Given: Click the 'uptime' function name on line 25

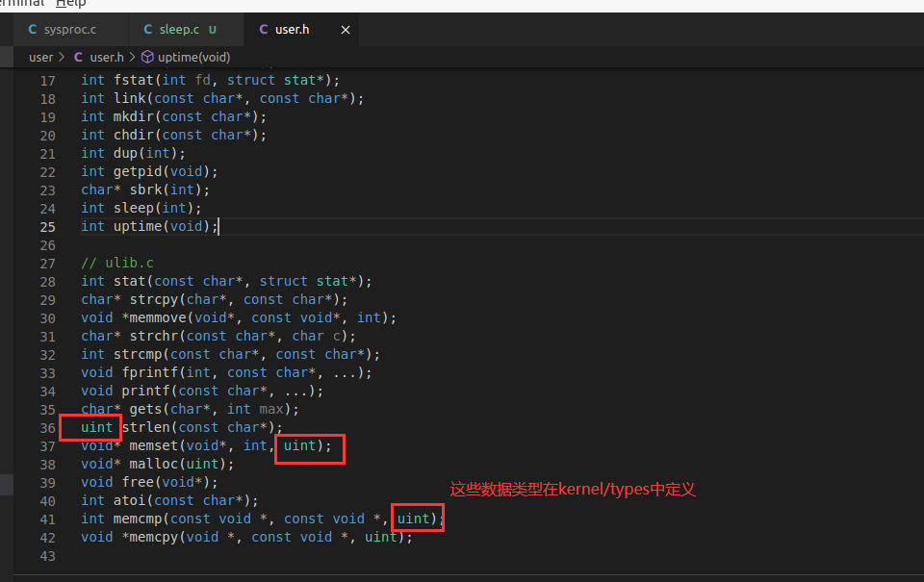Looking at the screenshot, I should [138, 226].
